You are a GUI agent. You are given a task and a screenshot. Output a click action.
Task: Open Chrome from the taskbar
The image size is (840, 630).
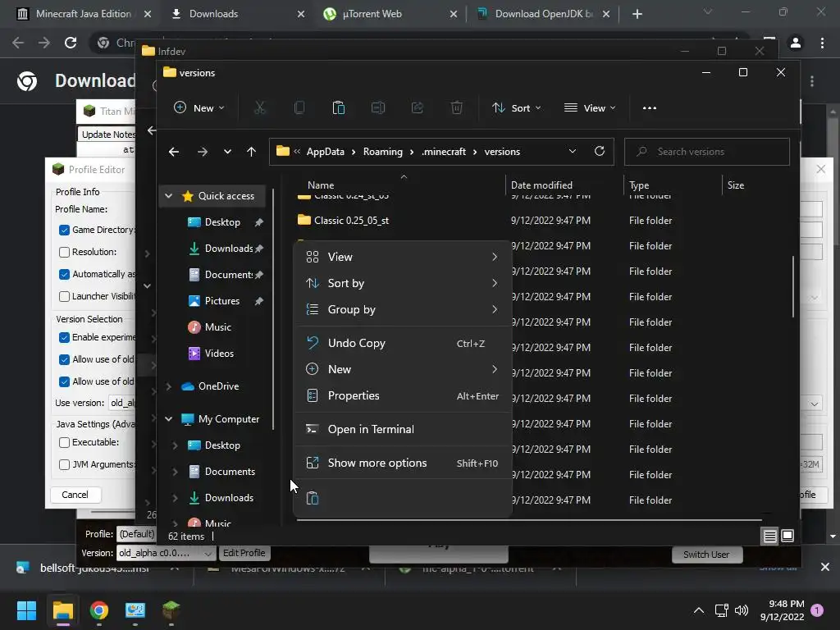point(99,610)
